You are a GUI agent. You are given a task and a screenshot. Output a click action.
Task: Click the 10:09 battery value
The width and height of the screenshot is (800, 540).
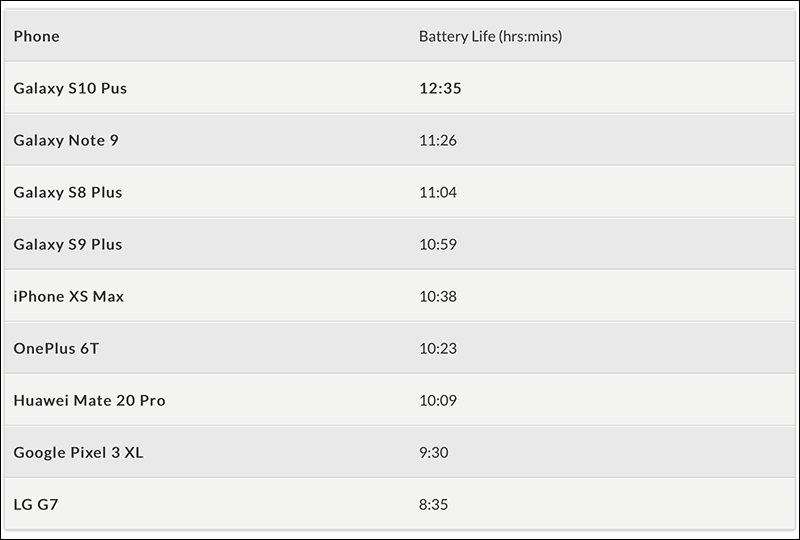point(438,401)
